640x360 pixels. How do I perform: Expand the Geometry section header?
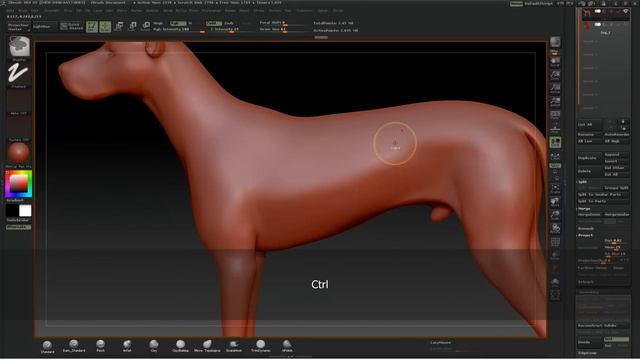click(x=589, y=292)
